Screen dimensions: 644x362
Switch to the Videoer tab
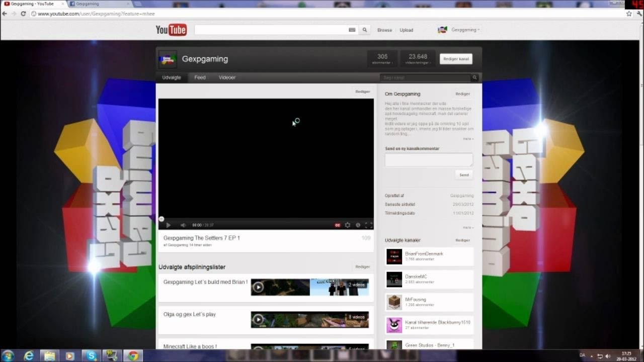(227, 77)
